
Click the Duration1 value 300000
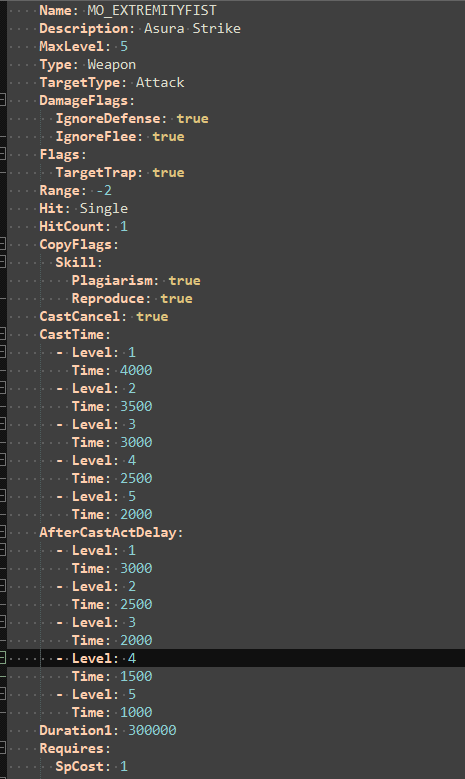point(152,730)
